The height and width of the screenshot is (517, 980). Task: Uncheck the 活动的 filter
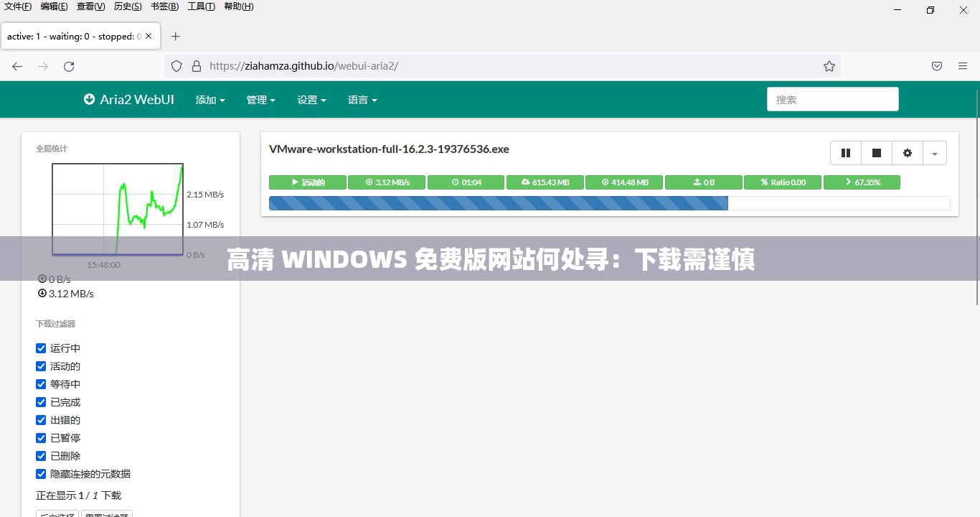[x=41, y=366]
